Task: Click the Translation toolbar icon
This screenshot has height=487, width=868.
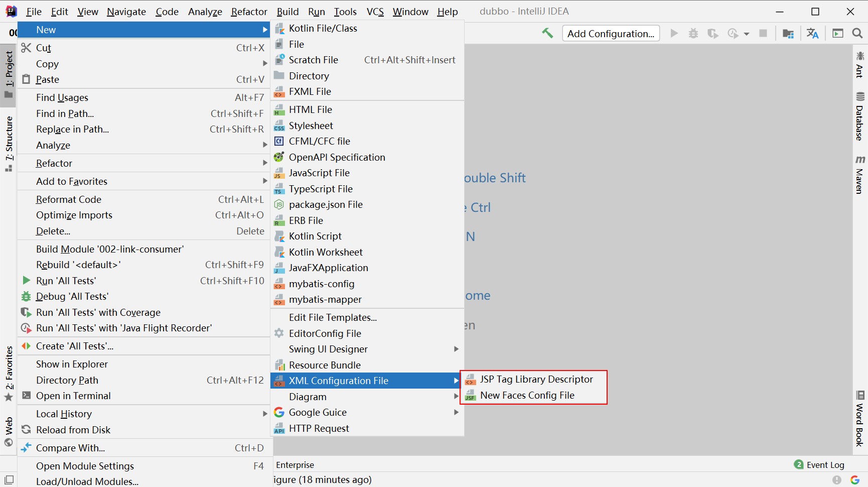Action: 813,33
